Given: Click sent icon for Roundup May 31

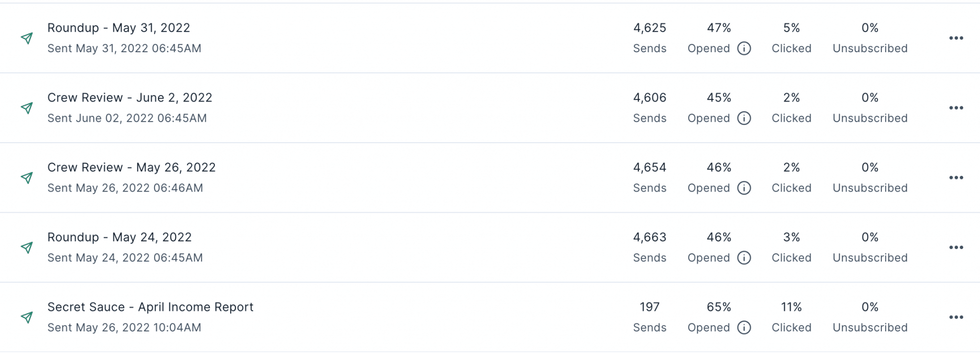Looking at the screenshot, I should [27, 38].
